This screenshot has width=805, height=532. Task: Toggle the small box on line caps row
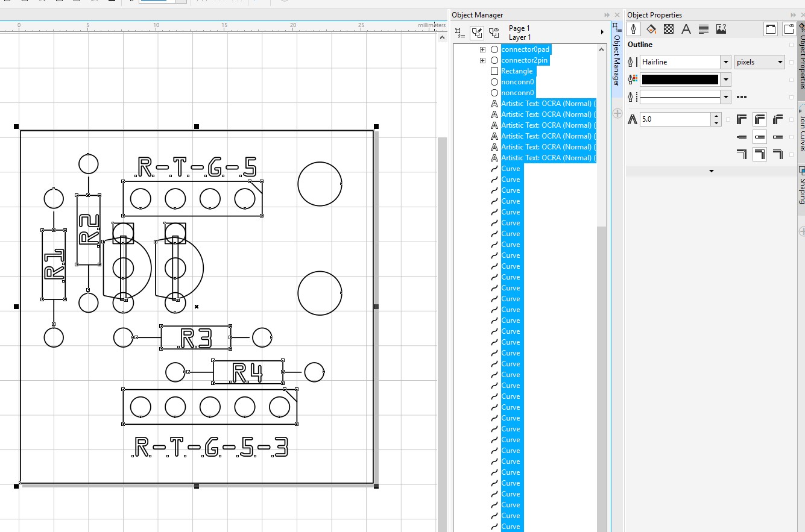pyautogui.click(x=791, y=137)
